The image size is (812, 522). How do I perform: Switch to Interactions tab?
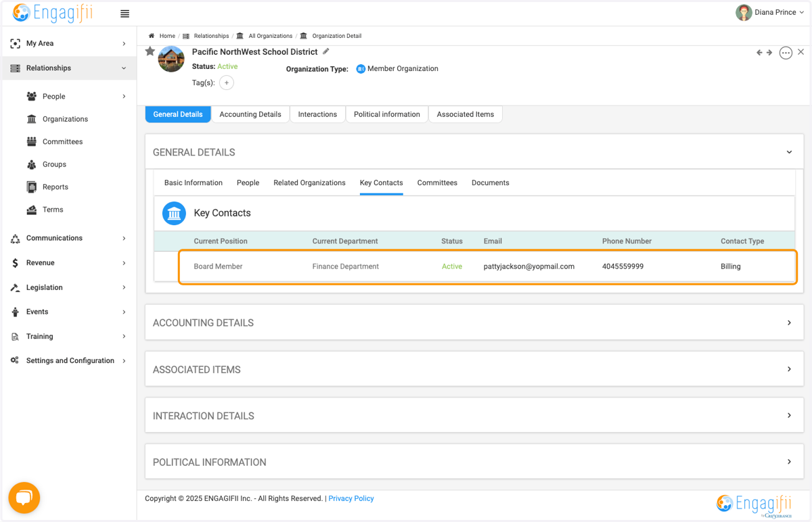[317, 114]
